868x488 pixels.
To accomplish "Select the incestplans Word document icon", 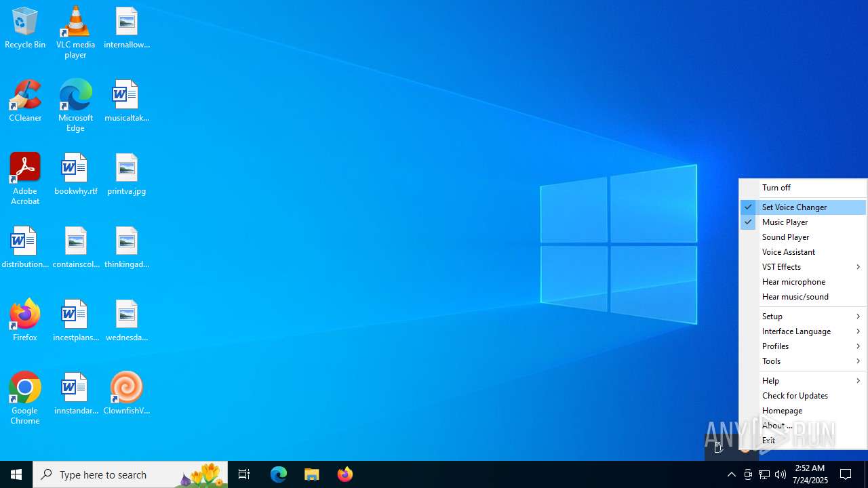I will [75, 321].
